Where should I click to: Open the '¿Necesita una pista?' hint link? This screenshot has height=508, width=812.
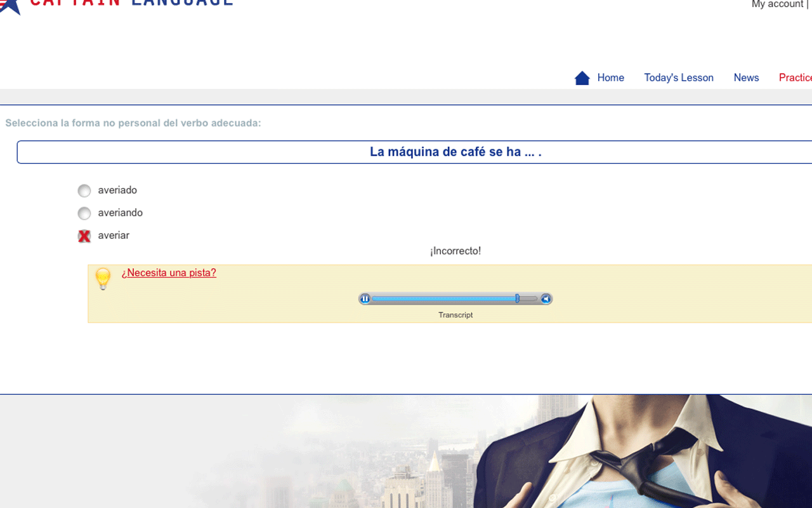point(169,272)
